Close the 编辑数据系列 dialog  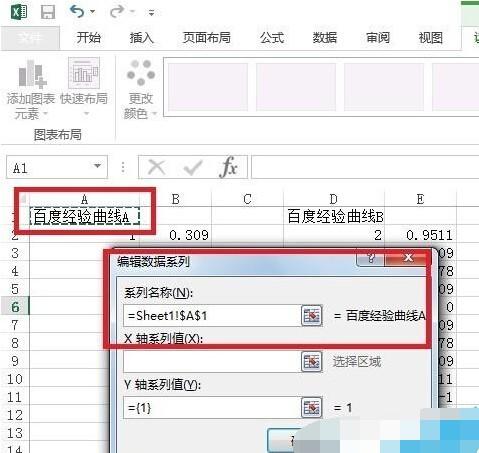408,258
